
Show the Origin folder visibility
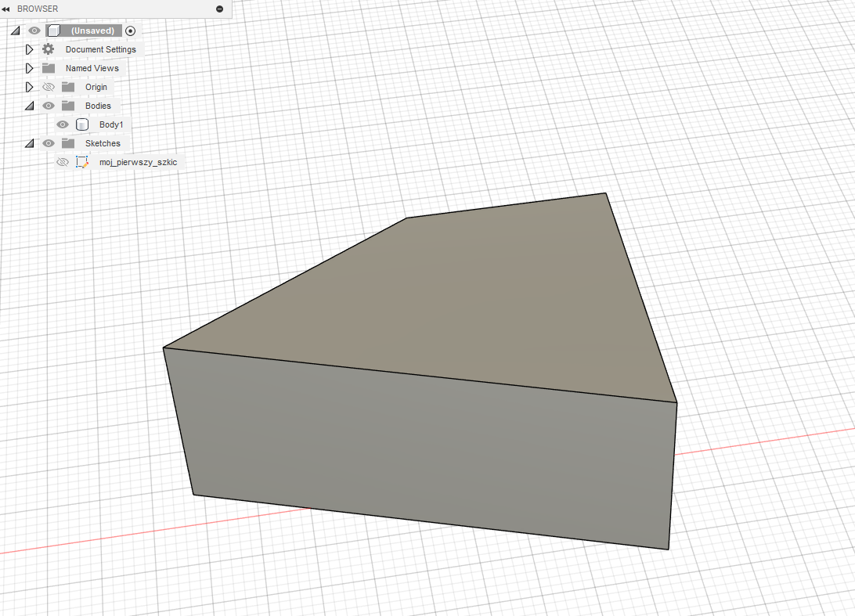coord(49,87)
